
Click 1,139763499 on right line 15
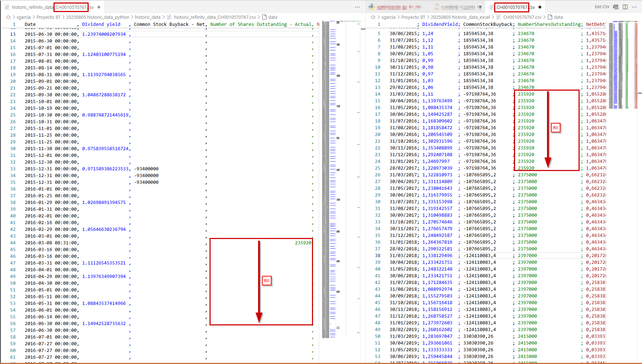[x=437, y=101]
